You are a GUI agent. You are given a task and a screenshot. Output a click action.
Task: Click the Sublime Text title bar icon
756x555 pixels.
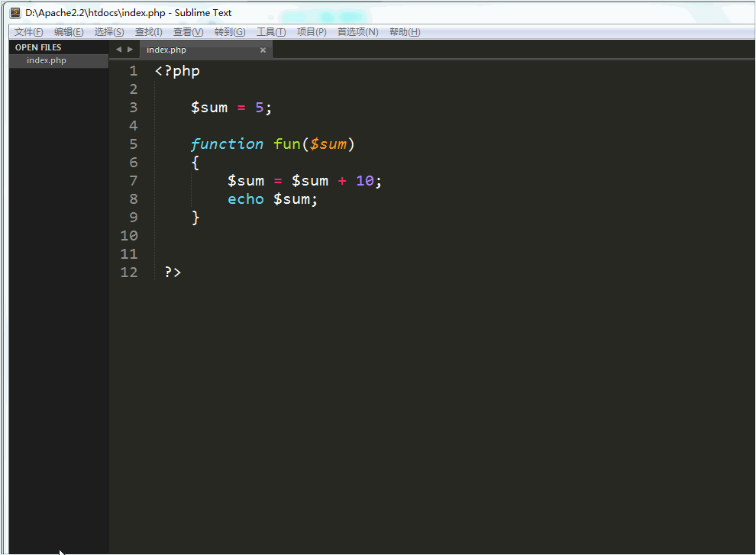tap(15, 12)
